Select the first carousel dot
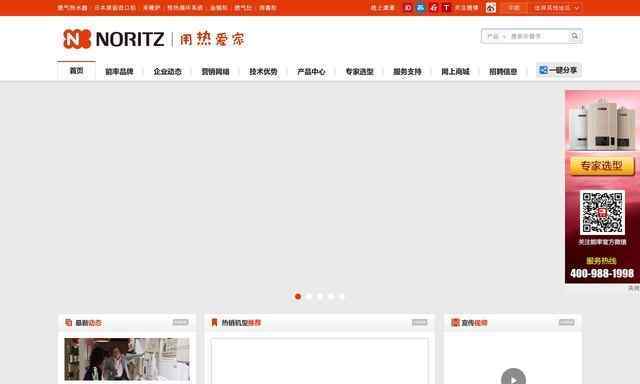Viewport: 640px width, 384px height. click(298, 297)
